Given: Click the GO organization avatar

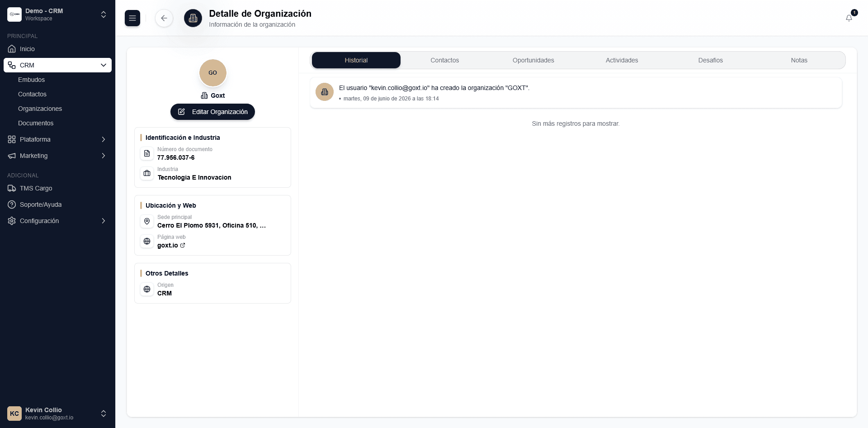Looking at the screenshot, I should [x=213, y=73].
